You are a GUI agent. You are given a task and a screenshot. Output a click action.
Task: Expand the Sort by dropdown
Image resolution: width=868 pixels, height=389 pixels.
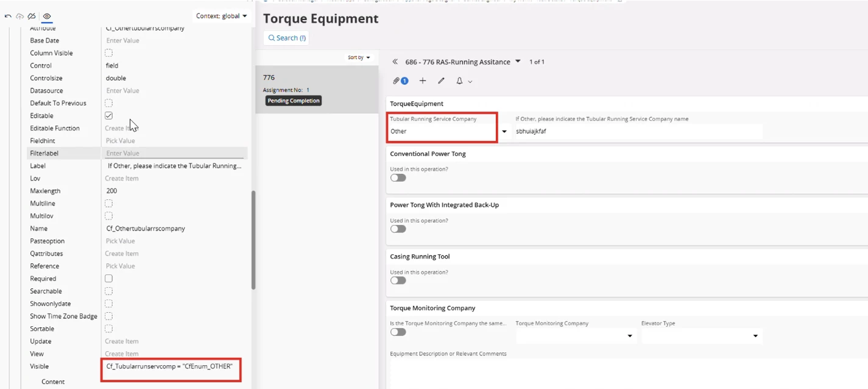(359, 57)
